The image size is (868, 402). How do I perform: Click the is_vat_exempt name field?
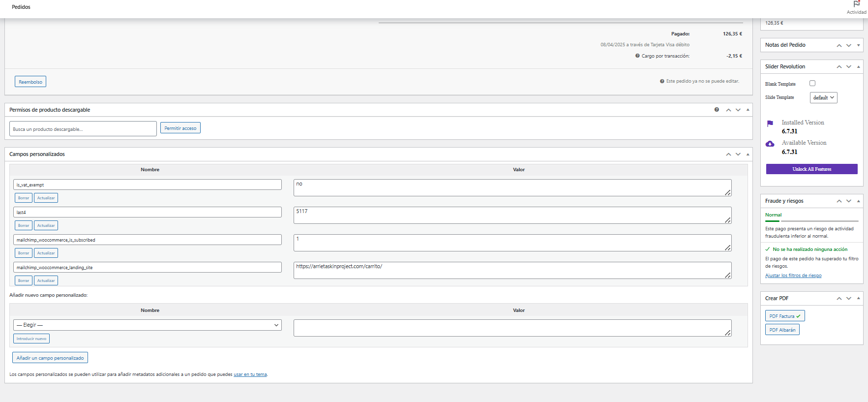[x=148, y=185]
